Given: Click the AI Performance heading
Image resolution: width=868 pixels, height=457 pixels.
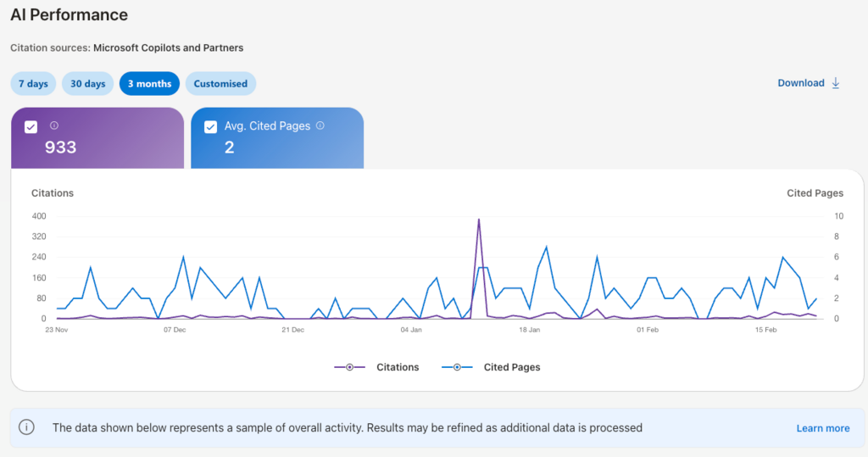Looking at the screenshot, I should click(x=70, y=14).
